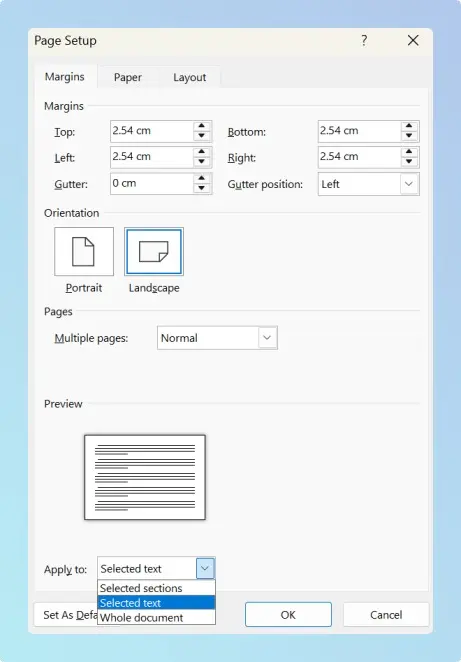Choose Selected sections from the list
Viewport: 461px width, 662px height.
click(x=156, y=588)
